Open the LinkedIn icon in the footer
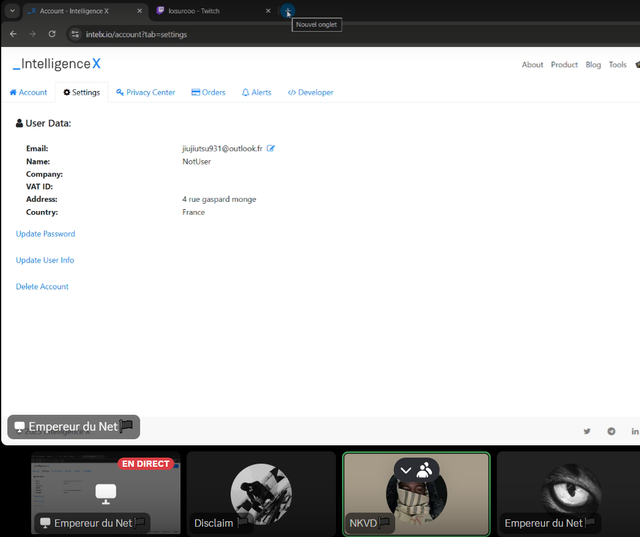This screenshot has width=640, height=537. click(635, 431)
